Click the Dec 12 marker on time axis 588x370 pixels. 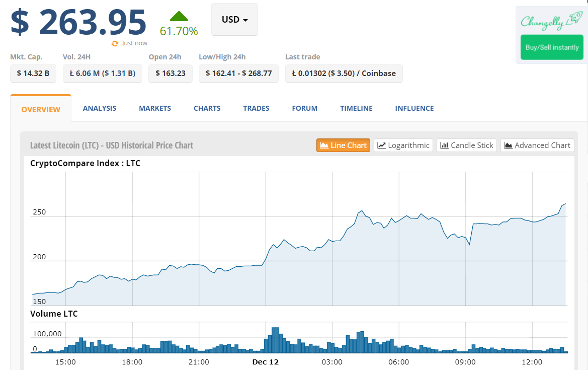[x=266, y=362]
